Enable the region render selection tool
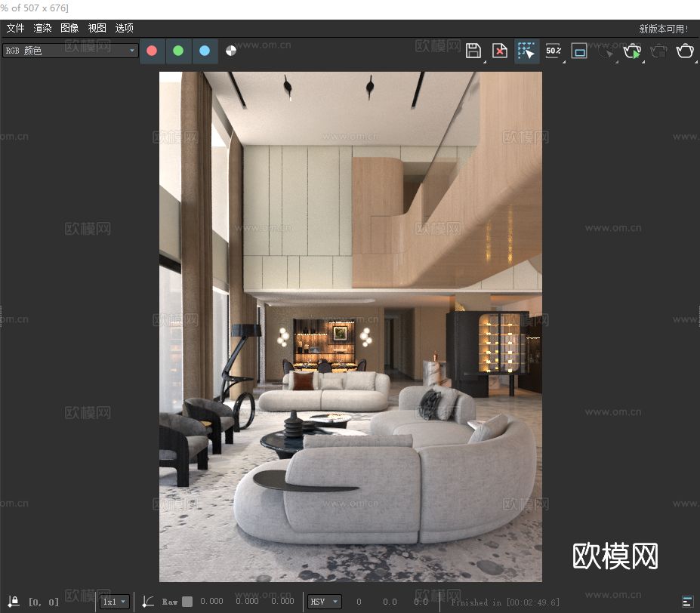This screenshot has height=613, width=700. point(526,51)
